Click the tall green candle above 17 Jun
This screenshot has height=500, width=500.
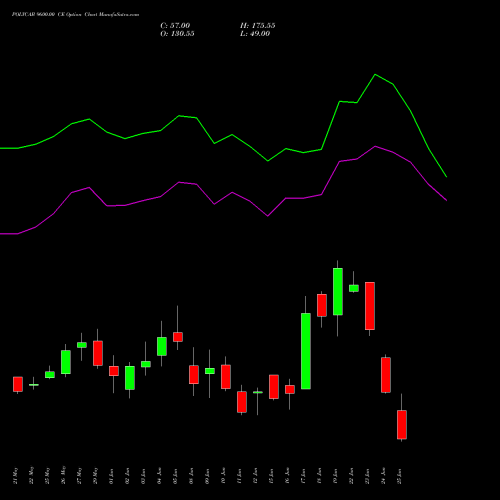[306, 351]
